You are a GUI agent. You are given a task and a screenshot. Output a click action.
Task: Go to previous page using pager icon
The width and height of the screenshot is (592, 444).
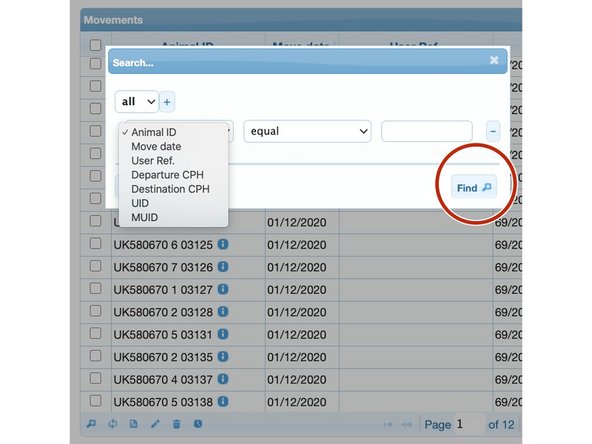point(407,424)
